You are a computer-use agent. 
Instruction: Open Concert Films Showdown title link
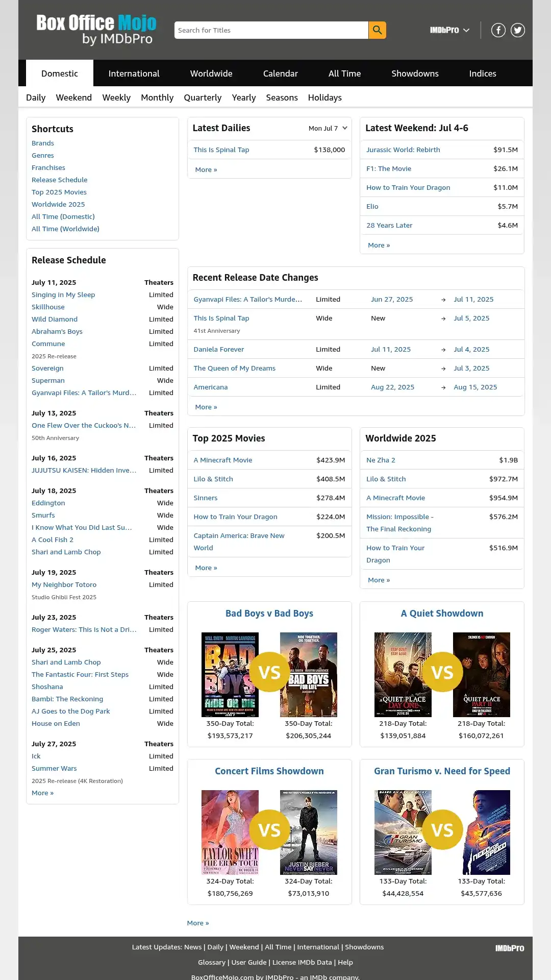[269, 771]
